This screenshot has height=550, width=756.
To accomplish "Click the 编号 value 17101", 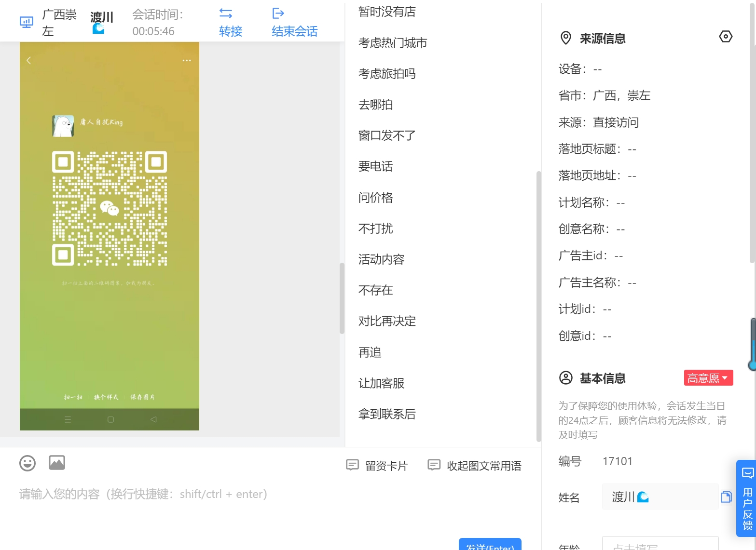I will pos(618,461).
